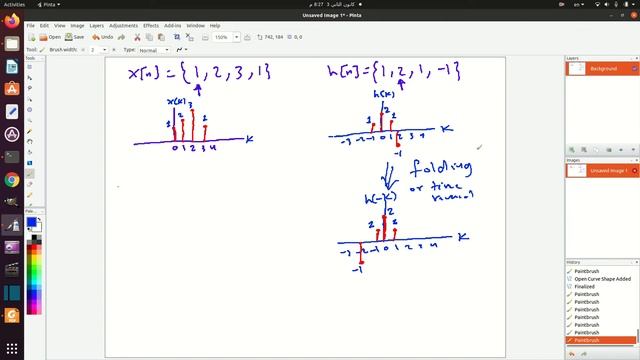Select the Magic Wand tool

point(29,131)
